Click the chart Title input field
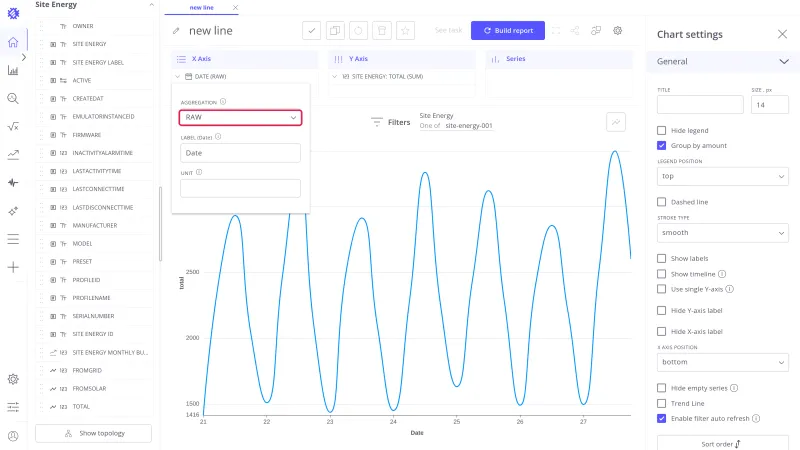Image resolution: width=800 pixels, height=450 pixels. tap(700, 105)
